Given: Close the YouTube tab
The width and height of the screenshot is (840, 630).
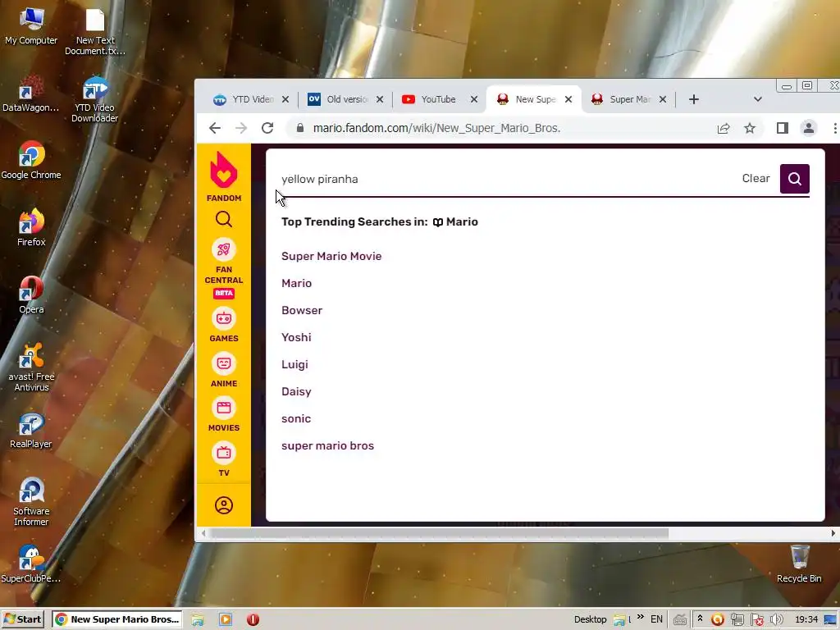Looking at the screenshot, I should pyautogui.click(x=473, y=99).
